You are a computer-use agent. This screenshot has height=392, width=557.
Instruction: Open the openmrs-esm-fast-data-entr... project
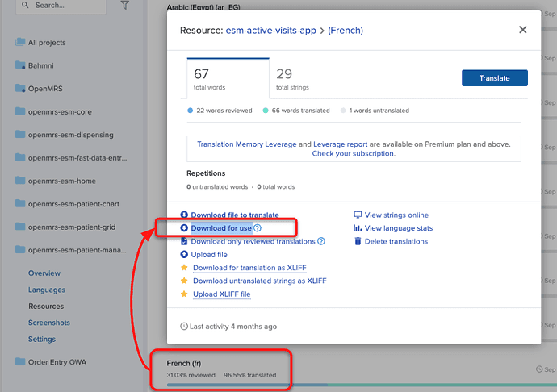pos(77,158)
